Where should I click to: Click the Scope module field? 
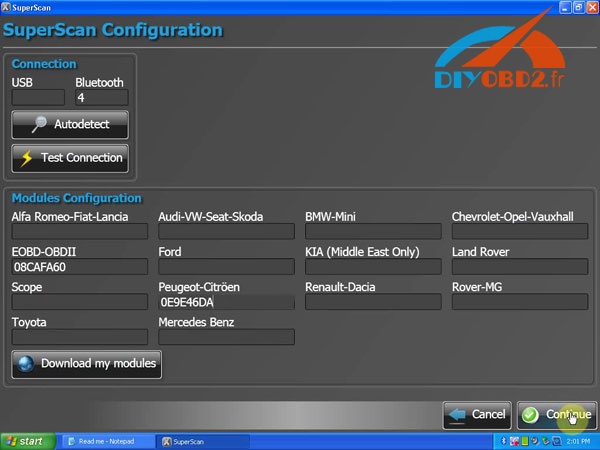click(80, 302)
